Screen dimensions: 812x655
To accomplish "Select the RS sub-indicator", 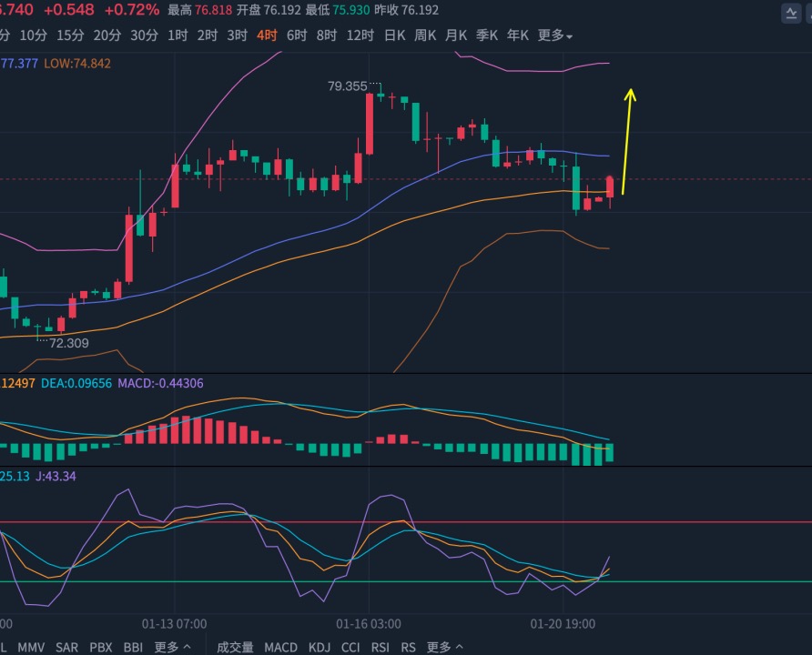I will tap(408, 647).
